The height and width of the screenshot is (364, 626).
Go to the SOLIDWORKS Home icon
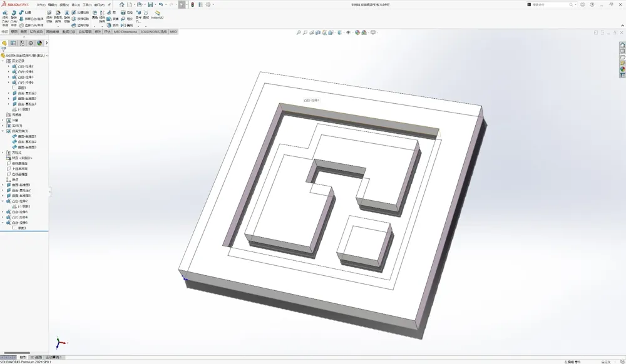coord(122,4)
